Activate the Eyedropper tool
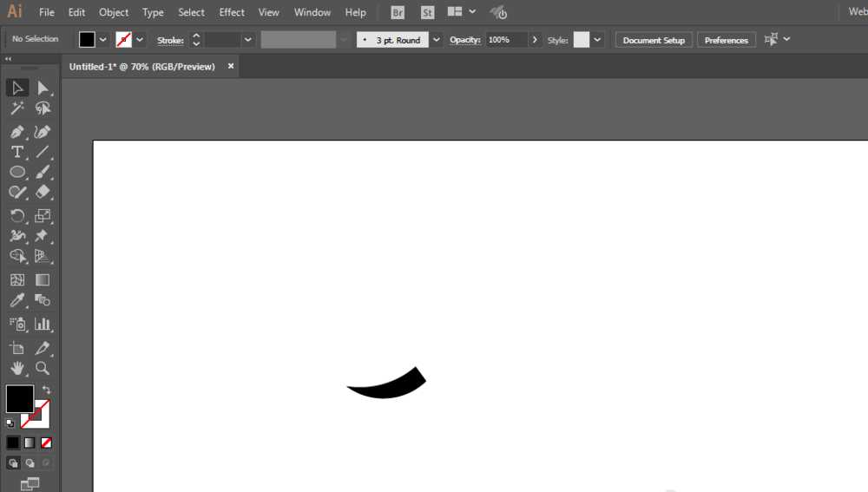The image size is (868, 492). (17, 301)
